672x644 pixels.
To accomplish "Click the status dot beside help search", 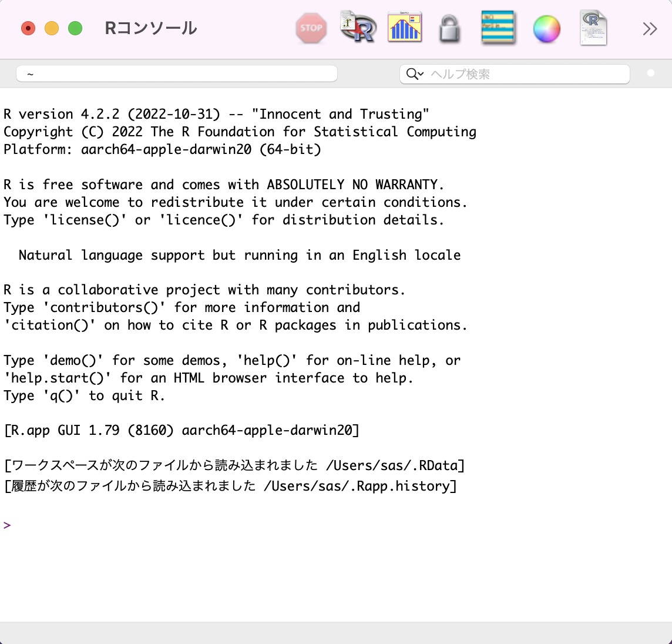I will point(651,73).
